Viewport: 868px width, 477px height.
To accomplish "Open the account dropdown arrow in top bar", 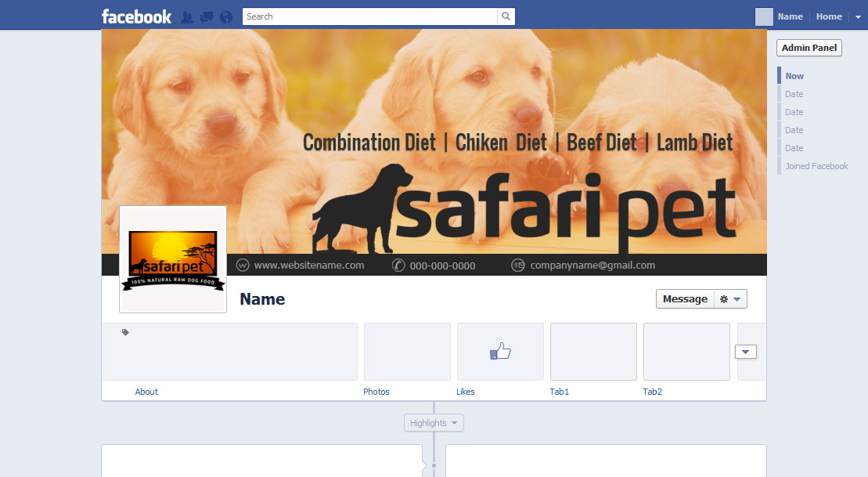I will tap(858, 17).
